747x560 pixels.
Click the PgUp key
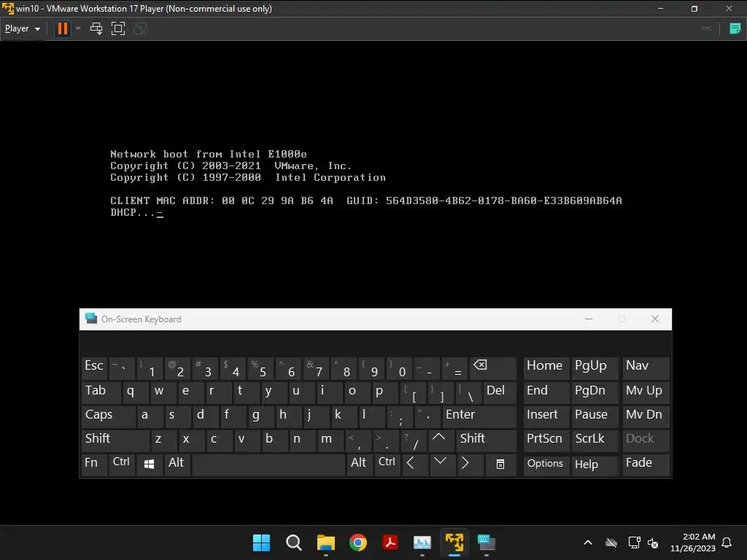595,367
